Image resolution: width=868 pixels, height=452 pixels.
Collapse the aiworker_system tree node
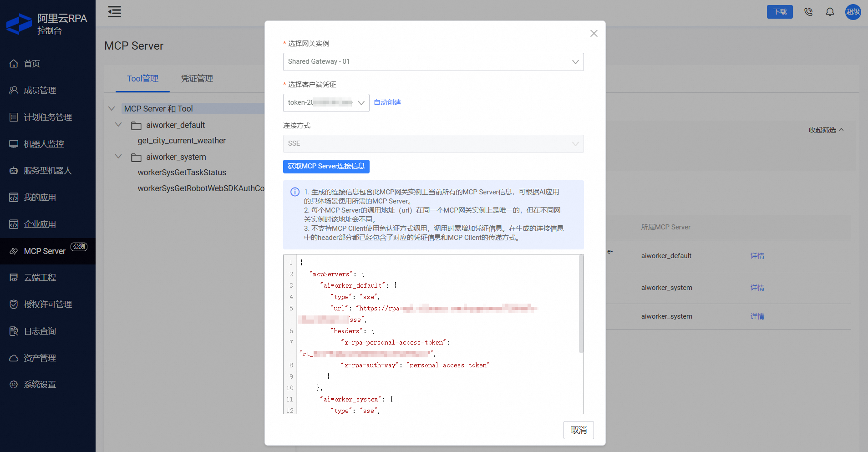click(x=118, y=157)
